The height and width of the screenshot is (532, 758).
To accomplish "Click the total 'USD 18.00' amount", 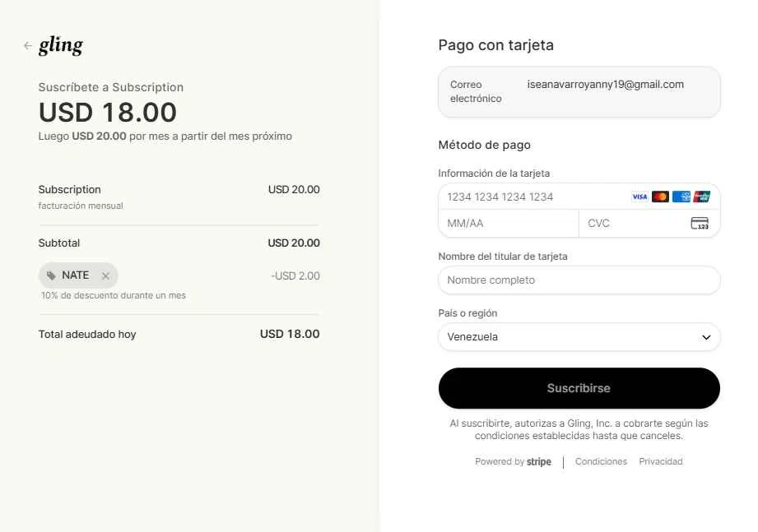I will [x=290, y=334].
